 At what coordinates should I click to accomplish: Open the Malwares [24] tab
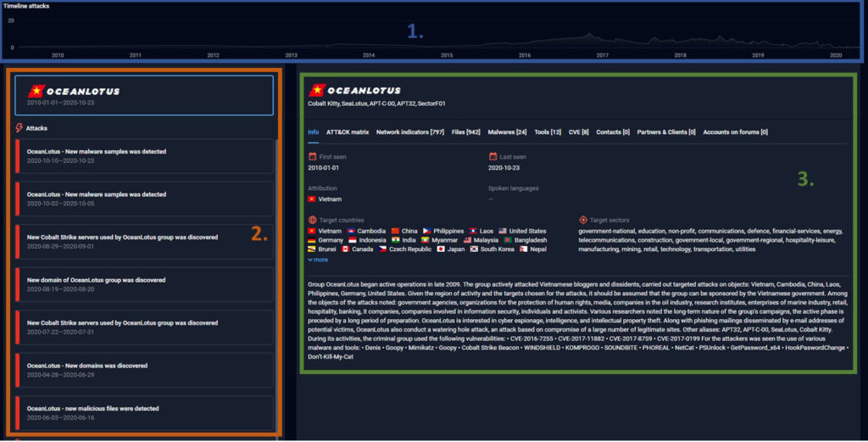(x=507, y=132)
